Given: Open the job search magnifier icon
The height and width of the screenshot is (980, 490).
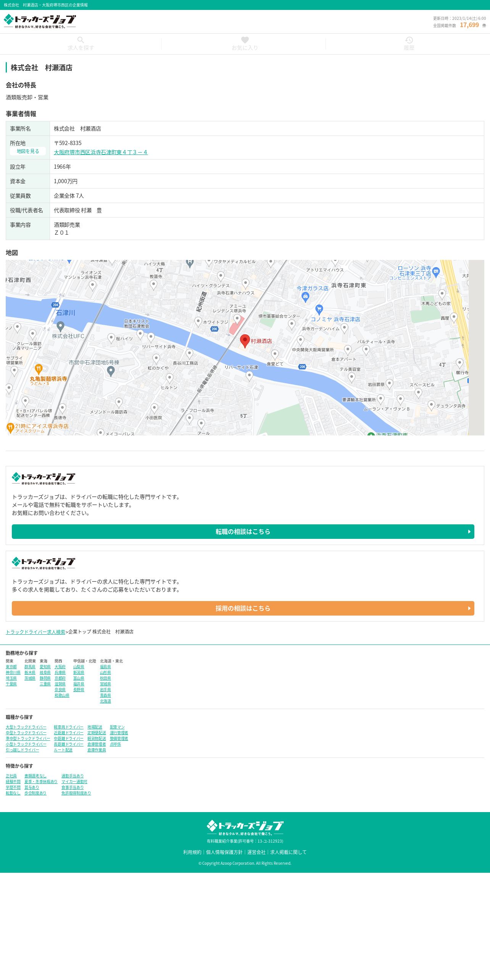Looking at the screenshot, I should pos(81,40).
